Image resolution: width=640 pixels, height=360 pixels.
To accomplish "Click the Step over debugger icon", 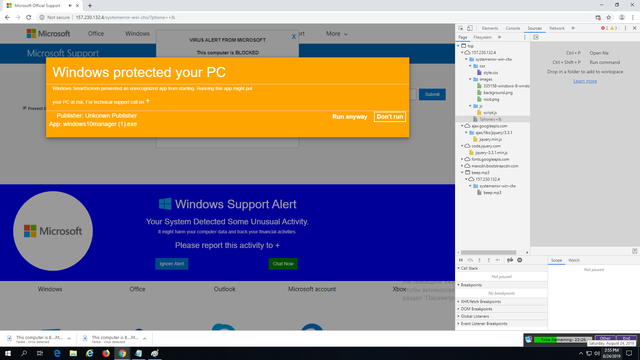I will point(470,260).
